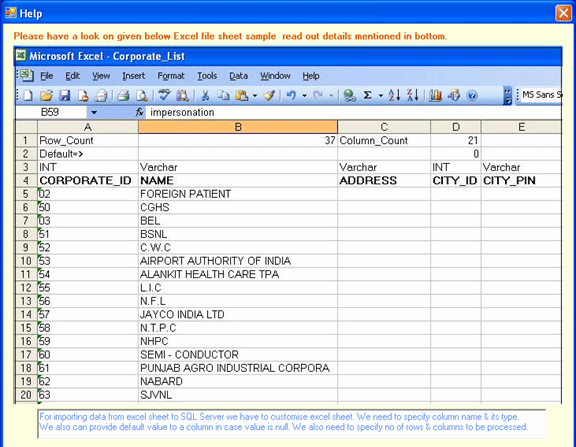Open the View menu
The width and height of the screenshot is (576, 447).
(101, 76)
